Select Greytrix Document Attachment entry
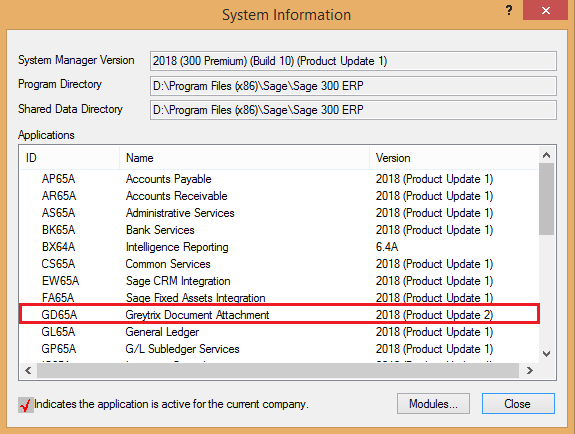Image resolution: width=575 pixels, height=434 pixels. coord(197,315)
